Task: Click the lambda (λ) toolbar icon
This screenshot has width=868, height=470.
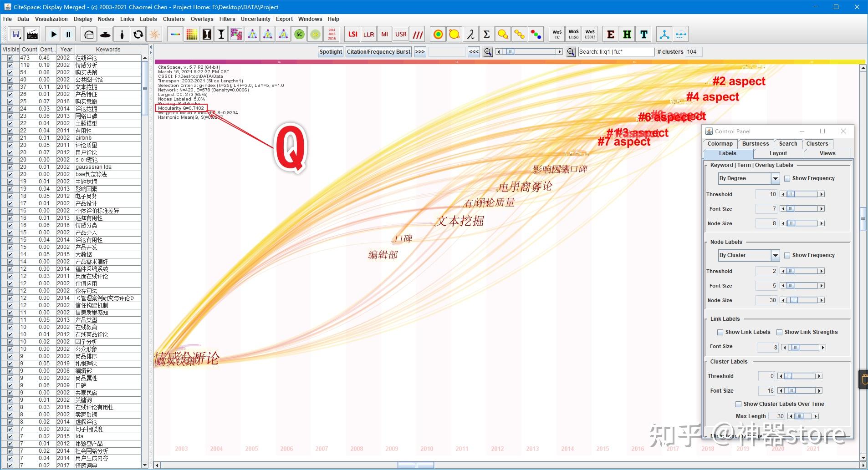Action: tap(470, 34)
